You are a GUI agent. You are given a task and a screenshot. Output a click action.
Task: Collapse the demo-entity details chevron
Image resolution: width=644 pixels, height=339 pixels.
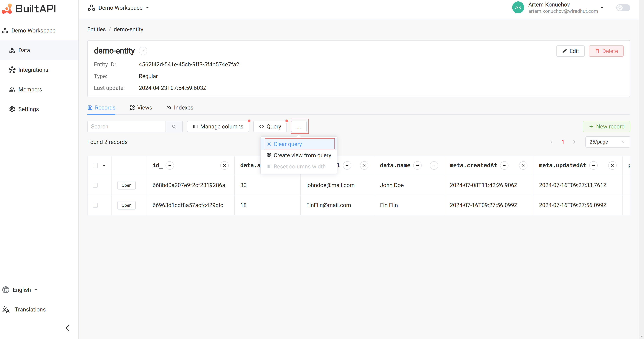click(x=143, y=51)
